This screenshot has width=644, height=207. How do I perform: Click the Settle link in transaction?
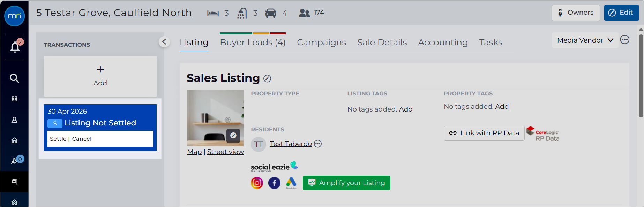(58, 139)
